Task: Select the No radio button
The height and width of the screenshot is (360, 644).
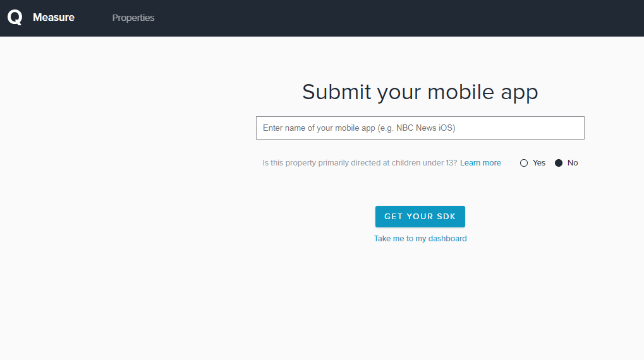Action: tap(559, 163)
